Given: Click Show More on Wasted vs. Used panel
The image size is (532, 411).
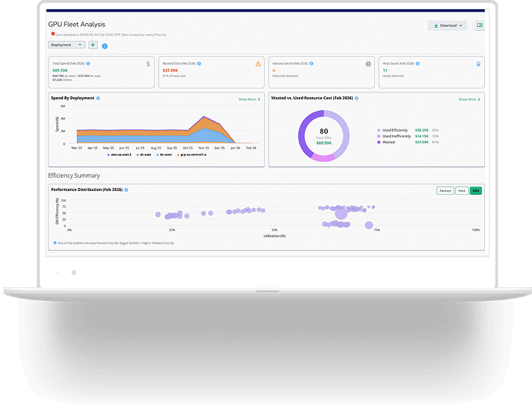Looking at the screenshot, I should click(469, 99).
